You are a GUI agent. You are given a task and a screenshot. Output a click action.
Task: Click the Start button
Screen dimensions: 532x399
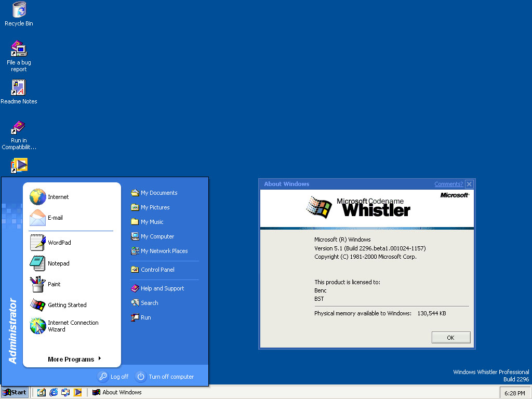click(15, 392)
